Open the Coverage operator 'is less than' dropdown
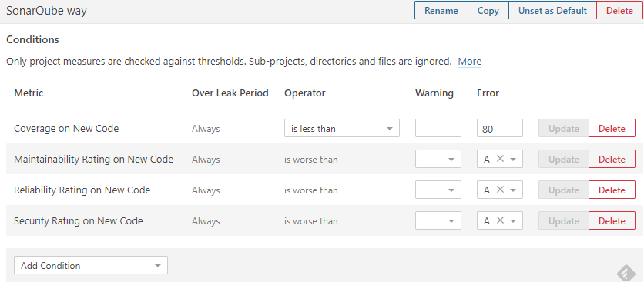The image size is (644, 286). click(342, 128)
